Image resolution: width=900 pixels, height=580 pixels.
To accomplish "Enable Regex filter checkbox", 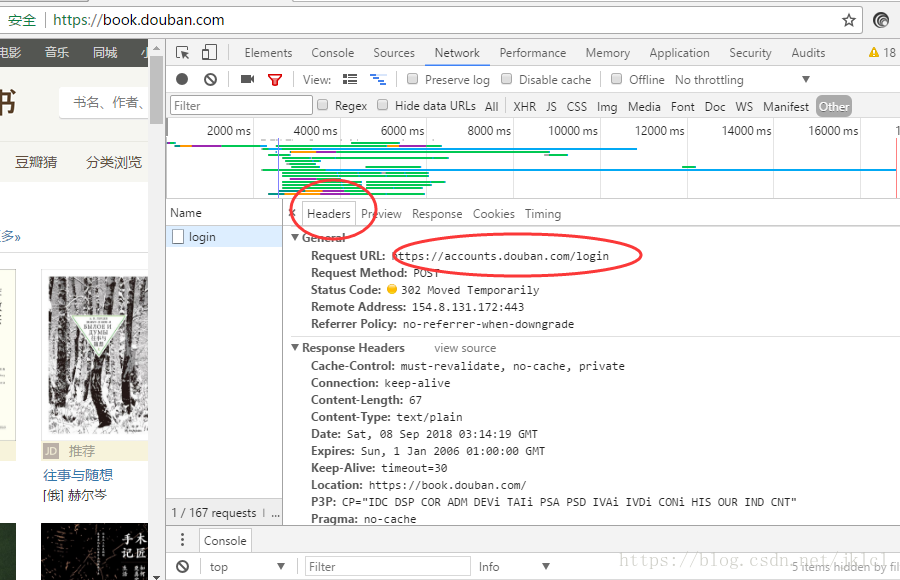I will coord(323,105).
